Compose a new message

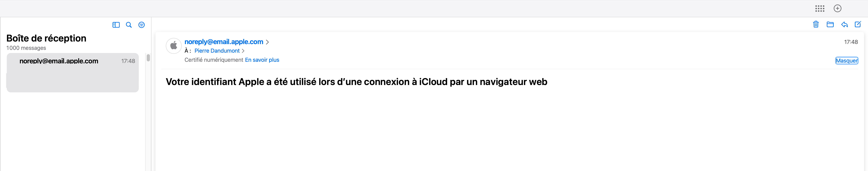point(858,24)
